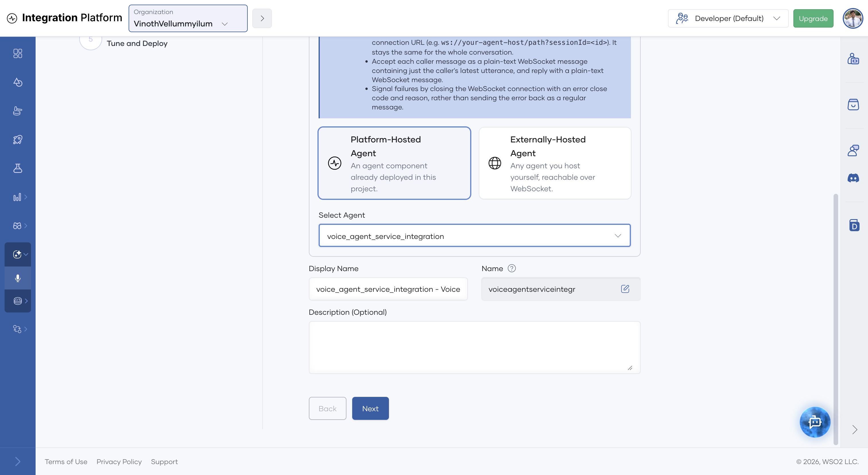Click the help icon next to Name
Image resolution: width=868 pixels, height=475 pixels.
(511, 268)
